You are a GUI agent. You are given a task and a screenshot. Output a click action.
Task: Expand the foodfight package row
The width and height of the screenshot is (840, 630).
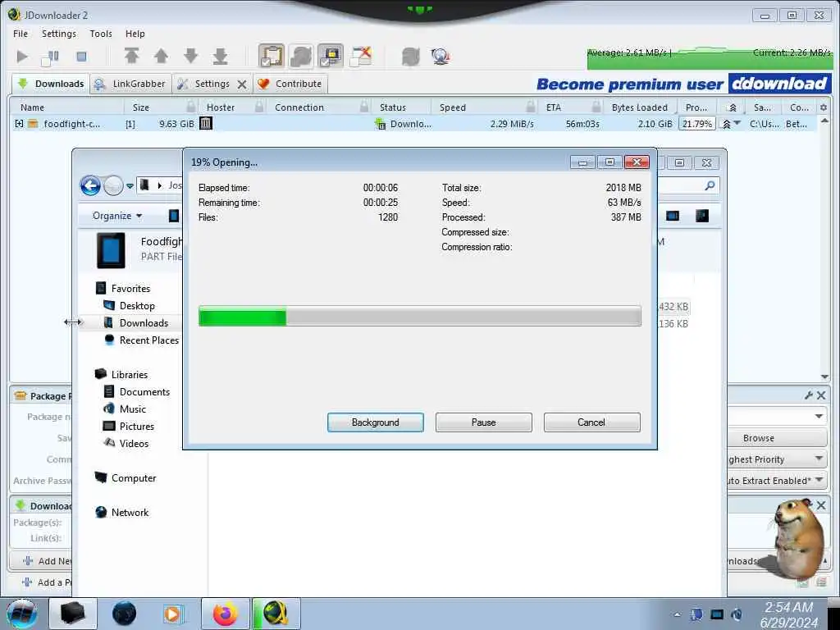[x=20, y=124]
